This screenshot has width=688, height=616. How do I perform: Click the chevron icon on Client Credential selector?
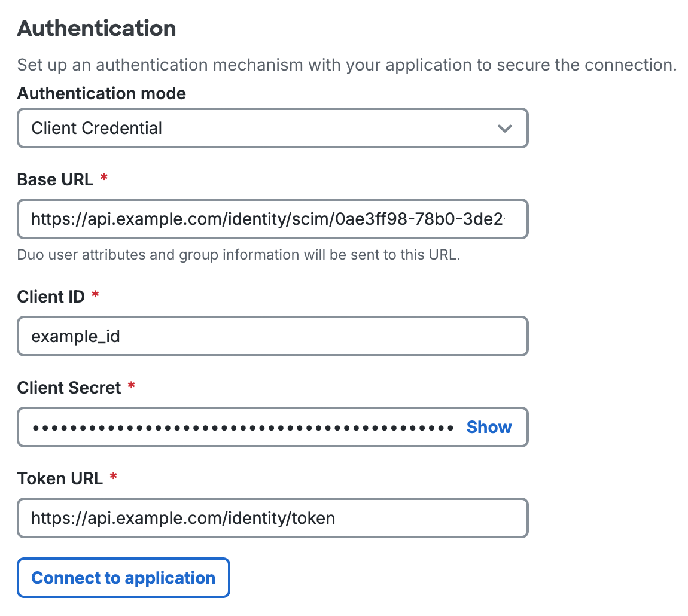(x=504, y=128)
